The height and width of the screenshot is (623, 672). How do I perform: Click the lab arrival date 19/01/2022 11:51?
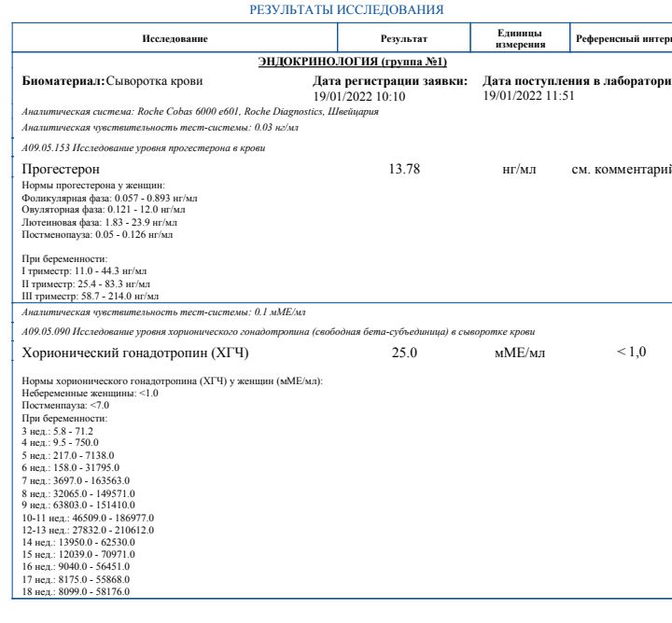coord(528,96)
